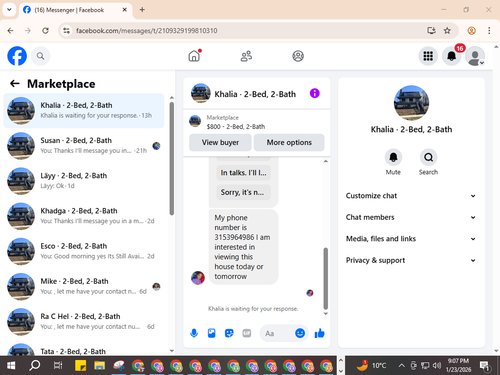Click the Facebook logo icon

17,56
